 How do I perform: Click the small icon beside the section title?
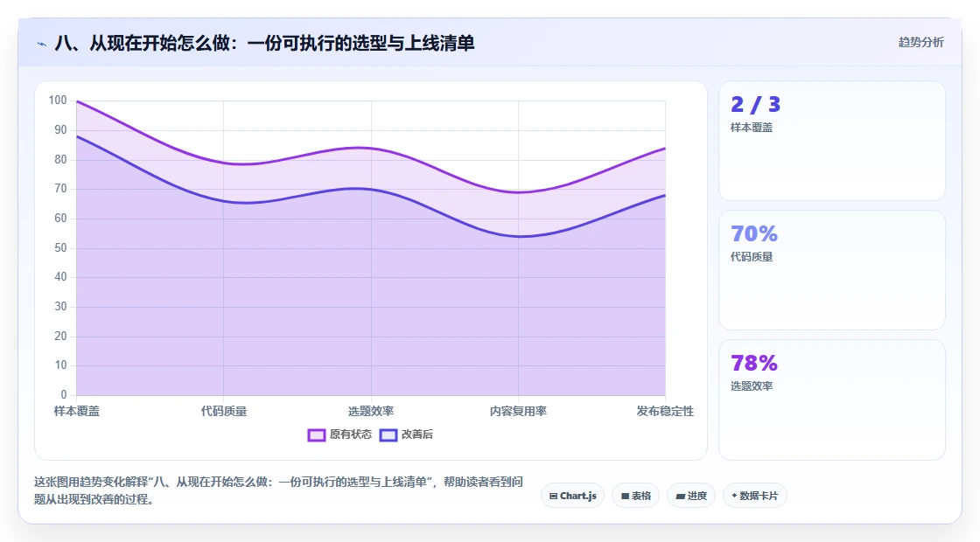(41, 44)
